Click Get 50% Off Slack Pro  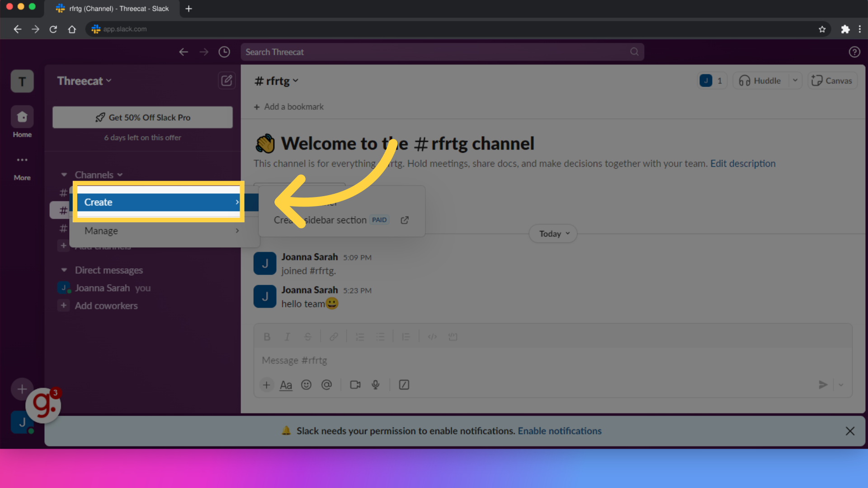(142, 117)
